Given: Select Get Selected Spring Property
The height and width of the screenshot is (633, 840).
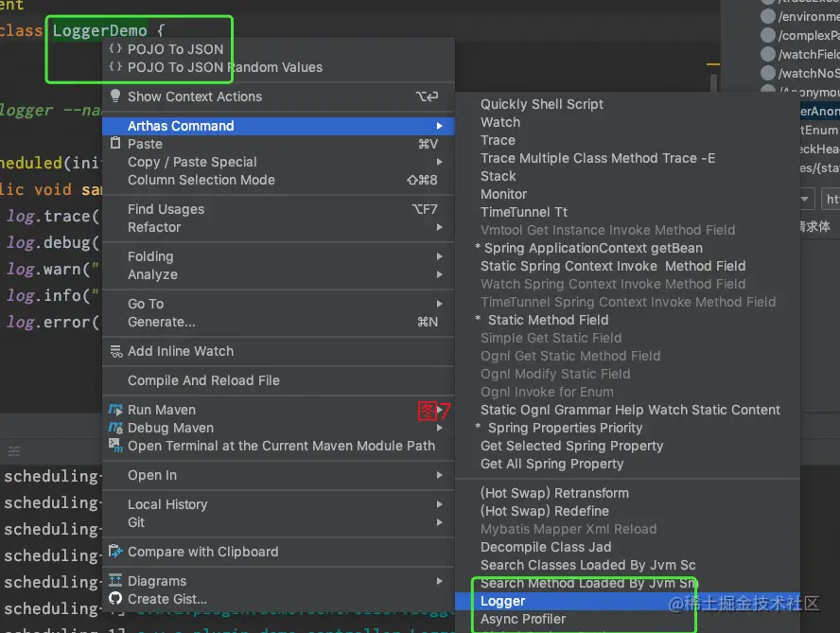Looking at the screenshot, I should point(627,446).
